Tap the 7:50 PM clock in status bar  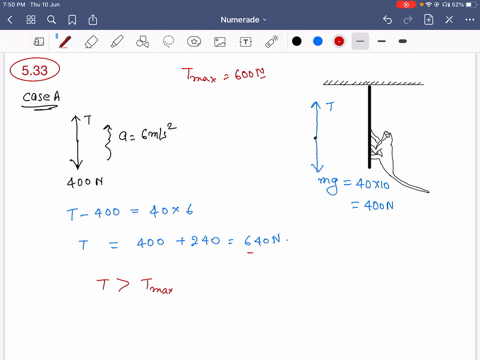(14, 5)
